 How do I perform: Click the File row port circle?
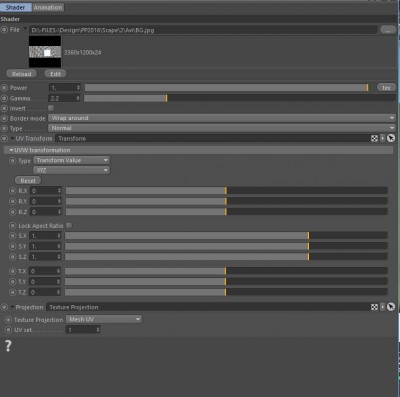4,30
